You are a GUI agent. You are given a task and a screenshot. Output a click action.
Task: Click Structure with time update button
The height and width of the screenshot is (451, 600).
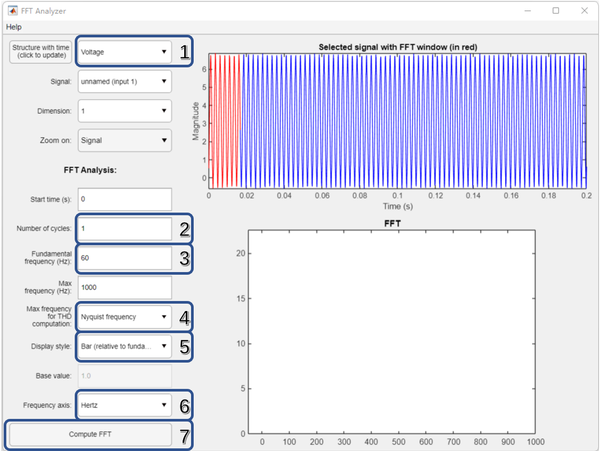tap(41, 52)
